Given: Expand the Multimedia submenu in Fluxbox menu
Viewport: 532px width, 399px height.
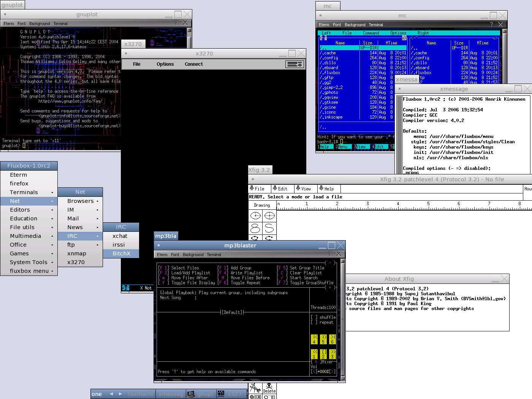Looking at the screenshot, I should pyautogui.click(x=29, y=236).
